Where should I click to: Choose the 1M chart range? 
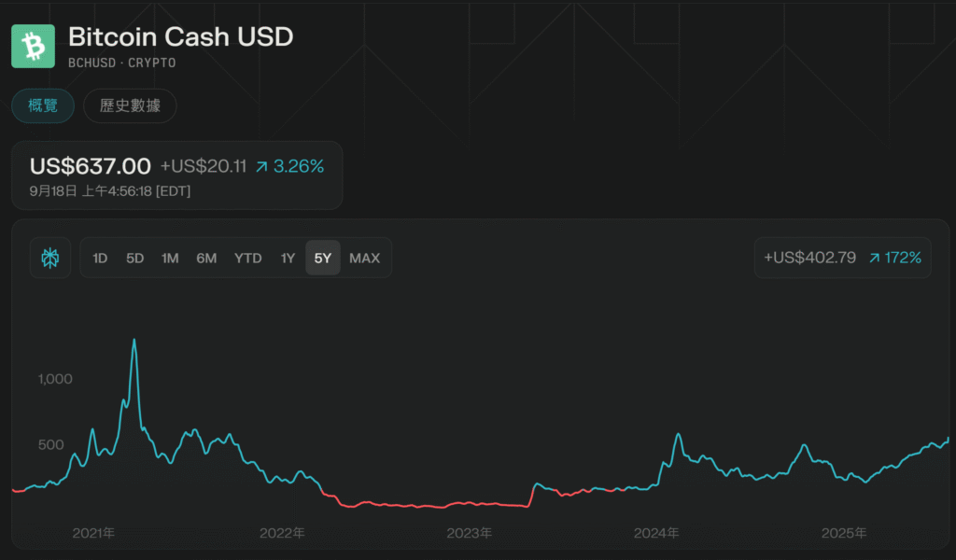[x=170, y=259]
